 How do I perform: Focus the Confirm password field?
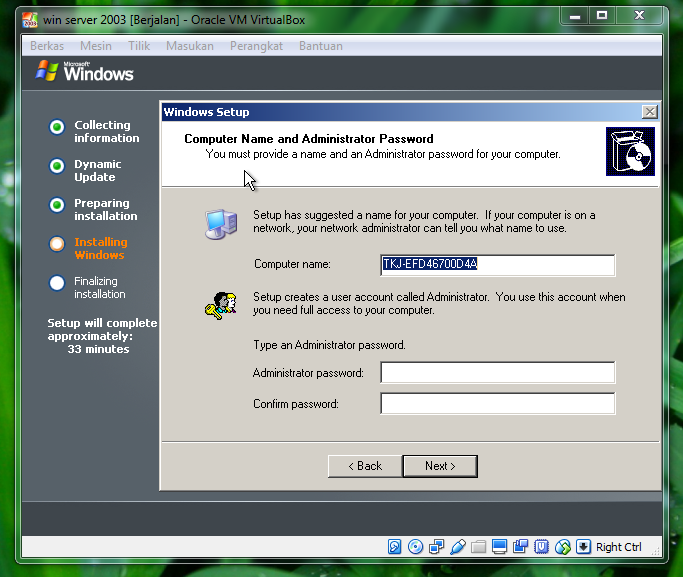497,404
